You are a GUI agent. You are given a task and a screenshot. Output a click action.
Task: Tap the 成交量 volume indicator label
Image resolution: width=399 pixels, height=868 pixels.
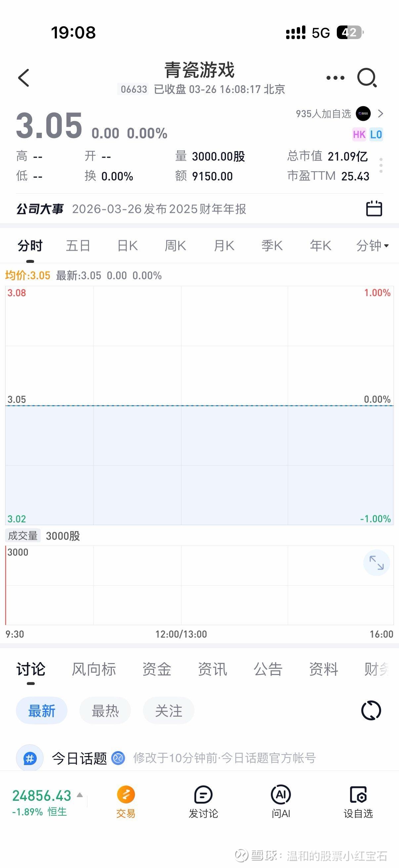coord(23,535)
